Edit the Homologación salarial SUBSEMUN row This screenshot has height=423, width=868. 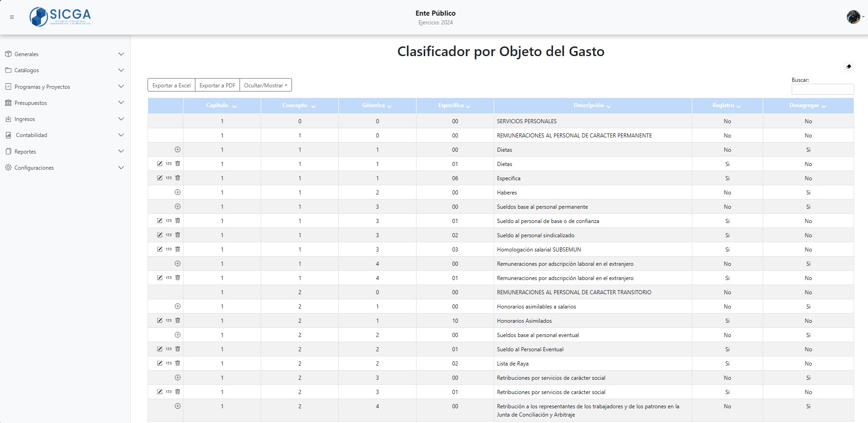coord(160,249)
